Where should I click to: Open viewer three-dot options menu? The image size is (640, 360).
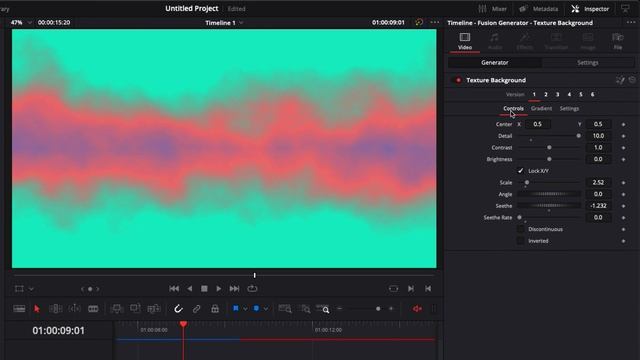point(435,22)
